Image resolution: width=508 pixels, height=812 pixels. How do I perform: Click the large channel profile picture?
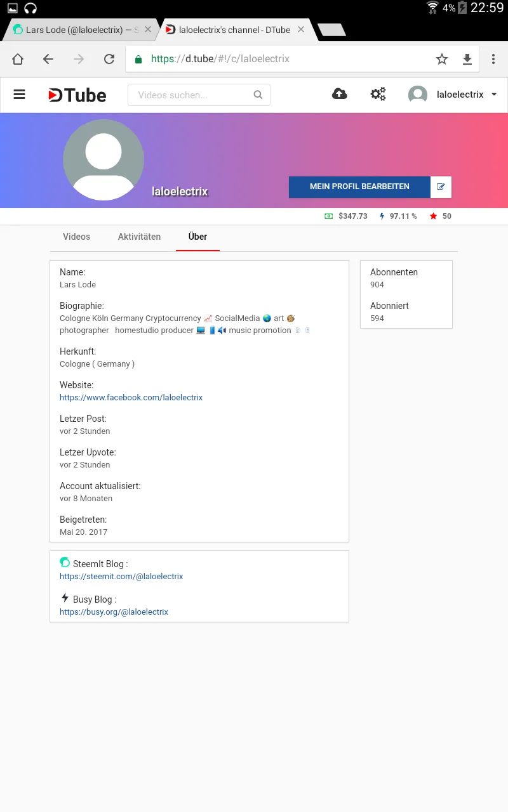[104, 160]
